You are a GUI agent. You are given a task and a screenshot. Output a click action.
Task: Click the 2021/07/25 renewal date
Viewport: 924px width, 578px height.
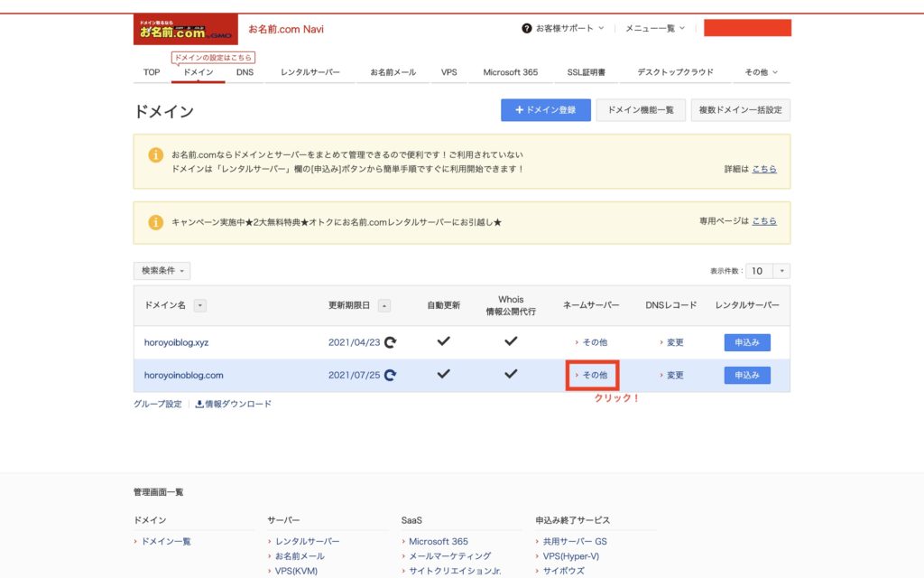(354, 375)
